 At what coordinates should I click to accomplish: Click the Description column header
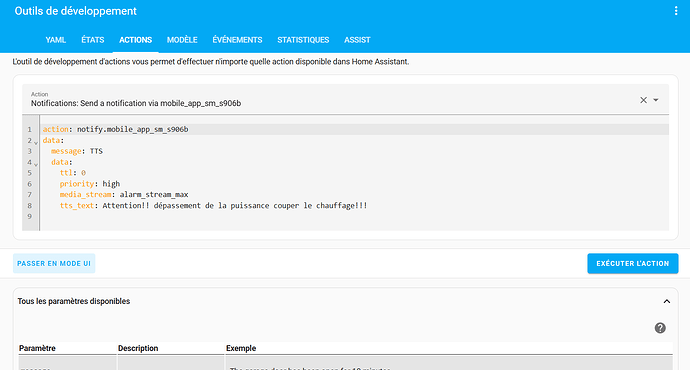[138, 348]
